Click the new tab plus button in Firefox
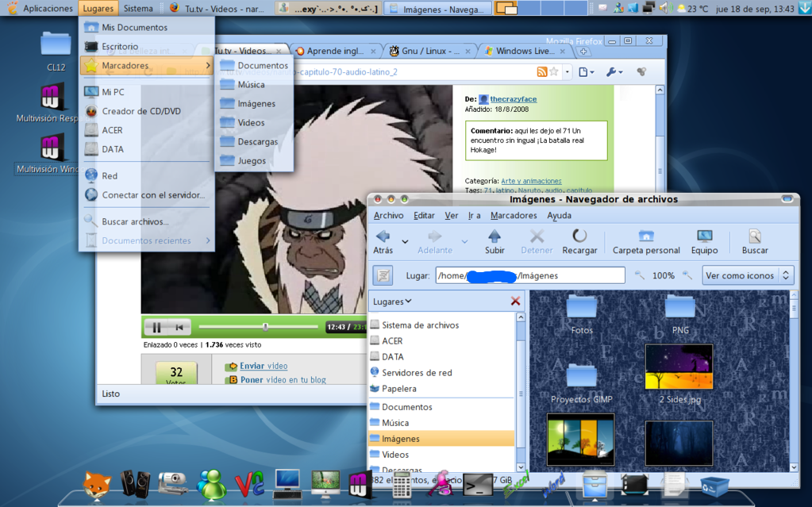Screen dimensions: 812x507 point(583,52)
